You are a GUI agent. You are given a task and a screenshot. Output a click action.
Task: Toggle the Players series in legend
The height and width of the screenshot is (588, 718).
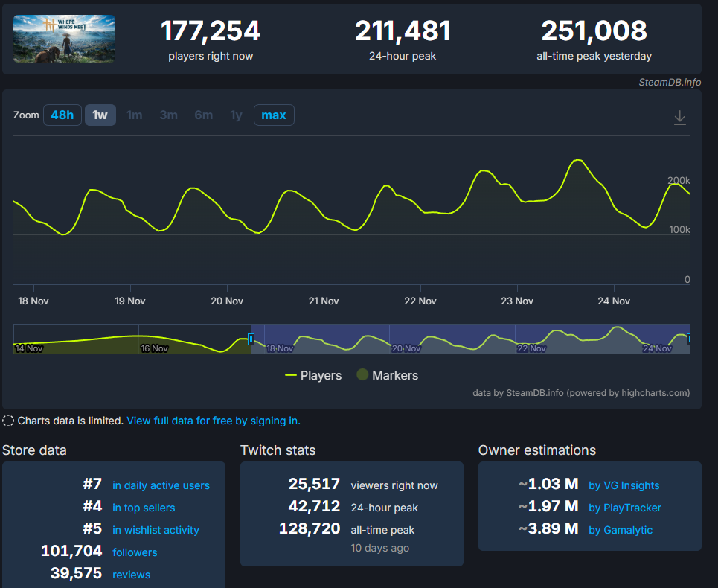[313, 376]
